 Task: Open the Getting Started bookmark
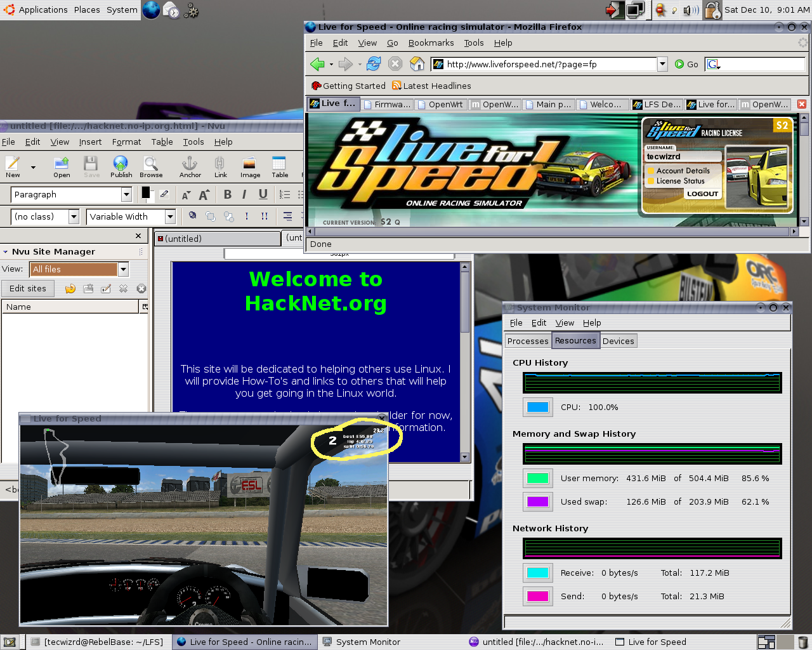(348, 86)
